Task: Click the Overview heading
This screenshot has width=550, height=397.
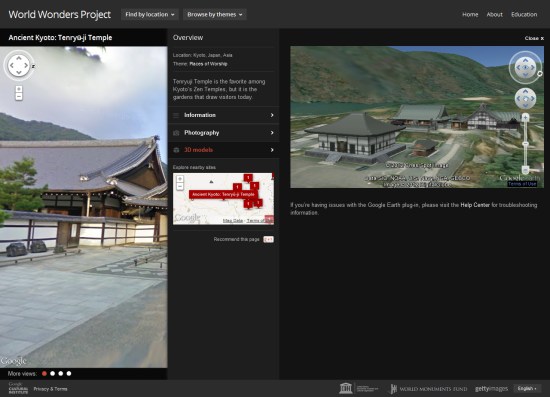Action: pos(188,38)
